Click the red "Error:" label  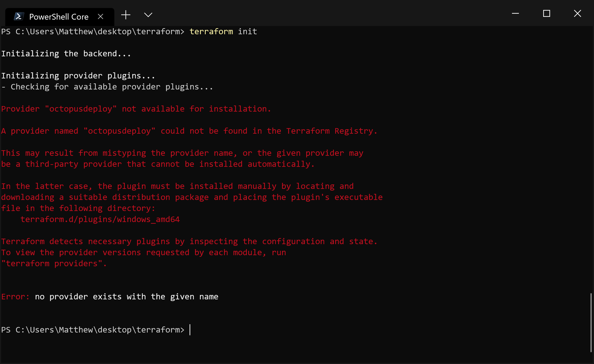click(x=15, y=297)
